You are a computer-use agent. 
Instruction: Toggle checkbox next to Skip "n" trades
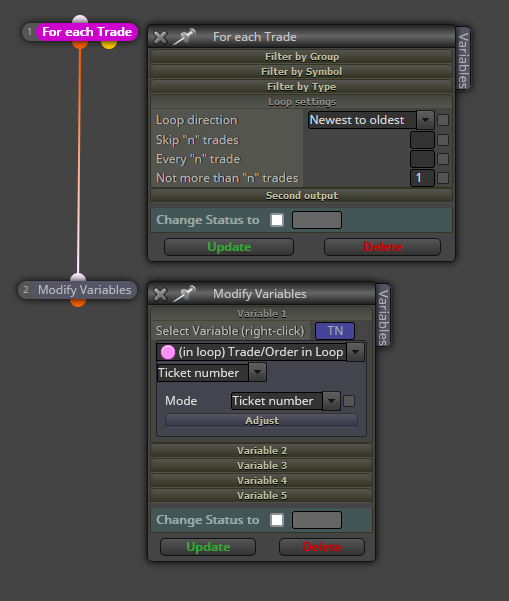[x=443, y=140]
